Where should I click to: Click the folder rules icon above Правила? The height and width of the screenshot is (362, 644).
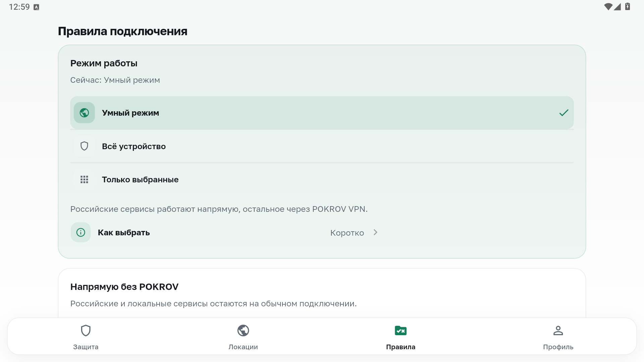click(401, 330)
